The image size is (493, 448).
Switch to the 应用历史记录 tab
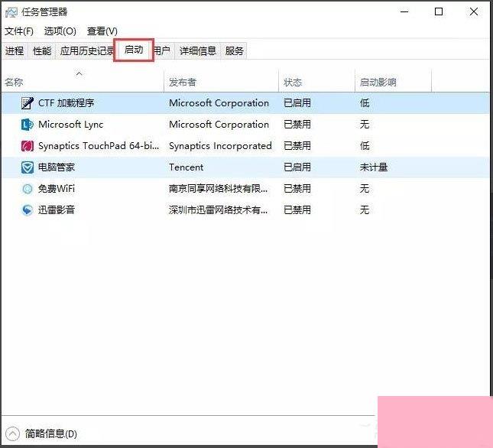point(87,50)
